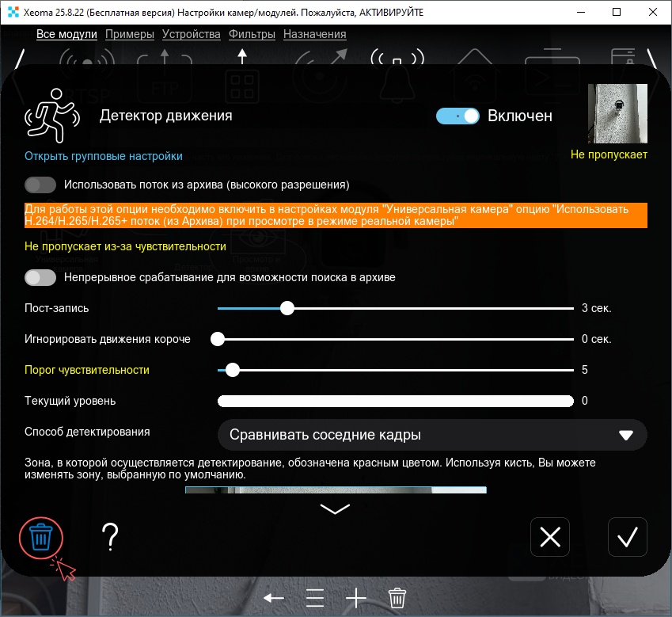Click the blue trash icon in dialog
Screen dimensions: 672x617
coord(40,538)
